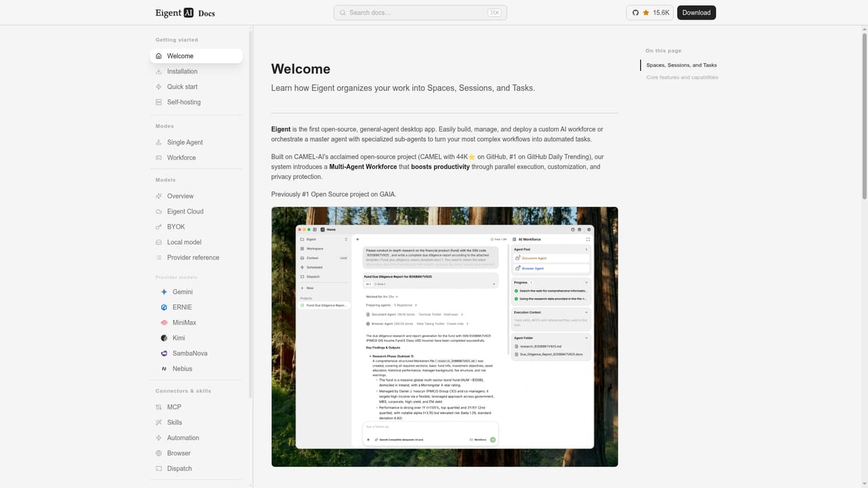The width and height of the screenshot is (868, 488).
Task: Open Installation via its download icon
Action: [159, 71]
